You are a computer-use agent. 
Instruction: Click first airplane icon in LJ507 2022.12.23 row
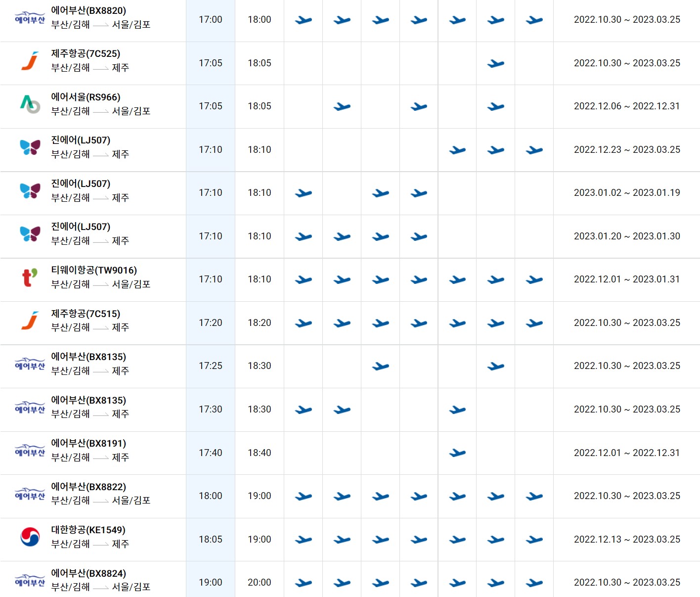pyautogui.click(x=457, y=150)
